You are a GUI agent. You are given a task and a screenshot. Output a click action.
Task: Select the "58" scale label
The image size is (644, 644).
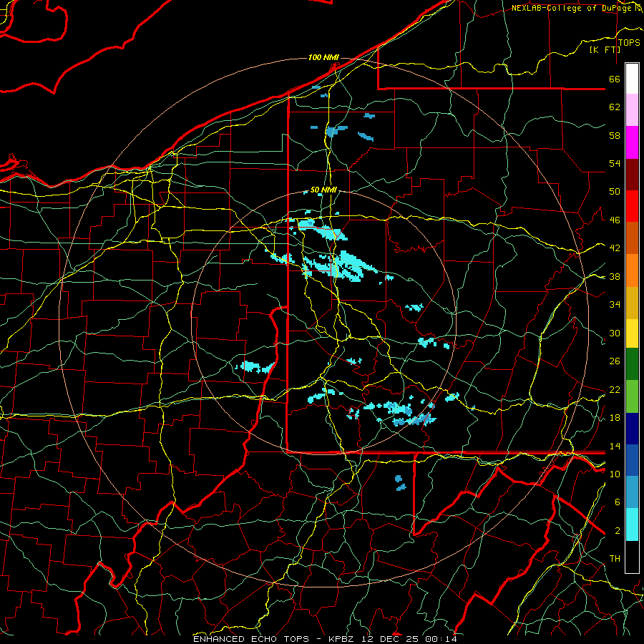[x=615, y=135]
